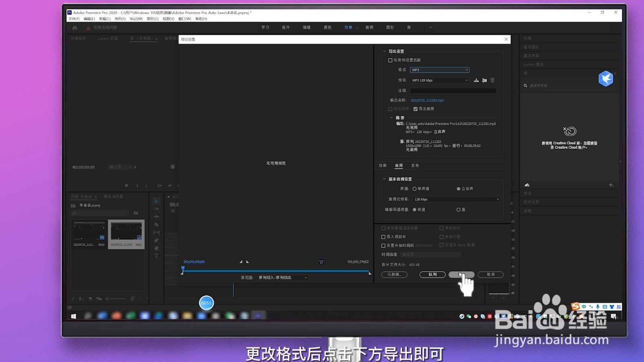The height and width of the screenshot is (362, 644).
Task: Click the 队列 button
Action: (x=432, y=274)
